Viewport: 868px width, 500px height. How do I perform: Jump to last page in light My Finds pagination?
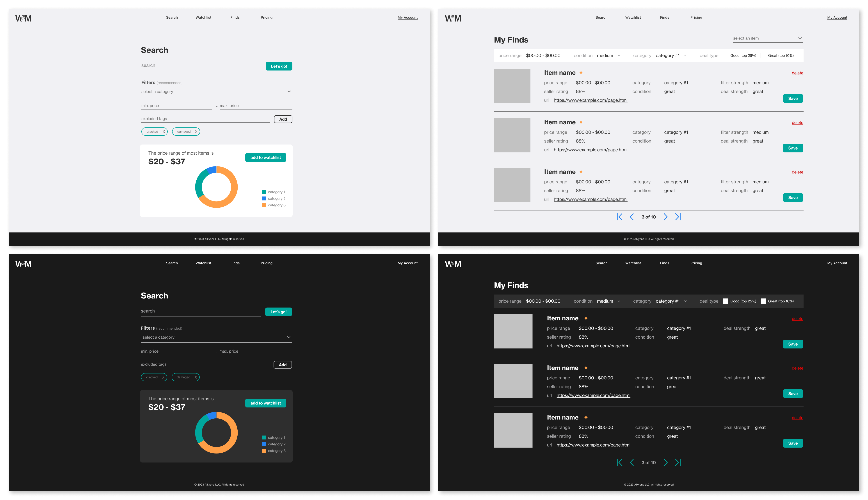pos(678,217)
